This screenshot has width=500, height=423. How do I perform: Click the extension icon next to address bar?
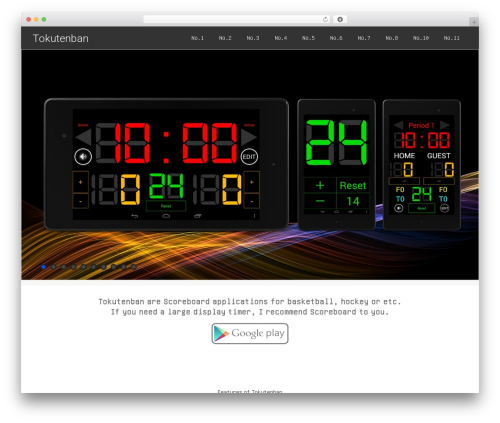pos(340,19)
